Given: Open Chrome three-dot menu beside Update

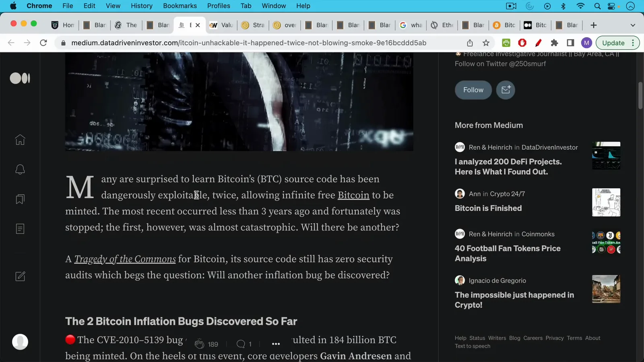Looking at the screenshot, I should [633, 43].
